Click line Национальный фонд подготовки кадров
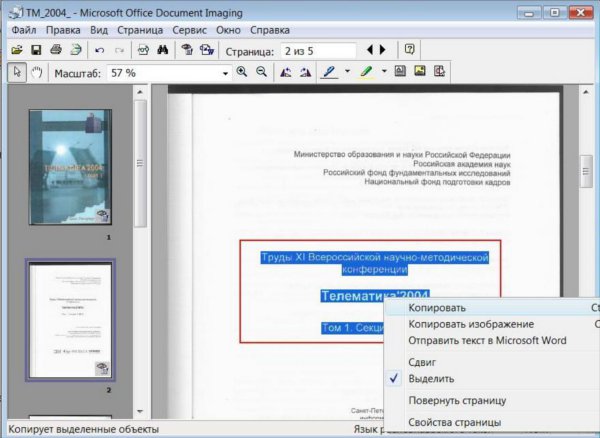600x438 pixels. 437,182
